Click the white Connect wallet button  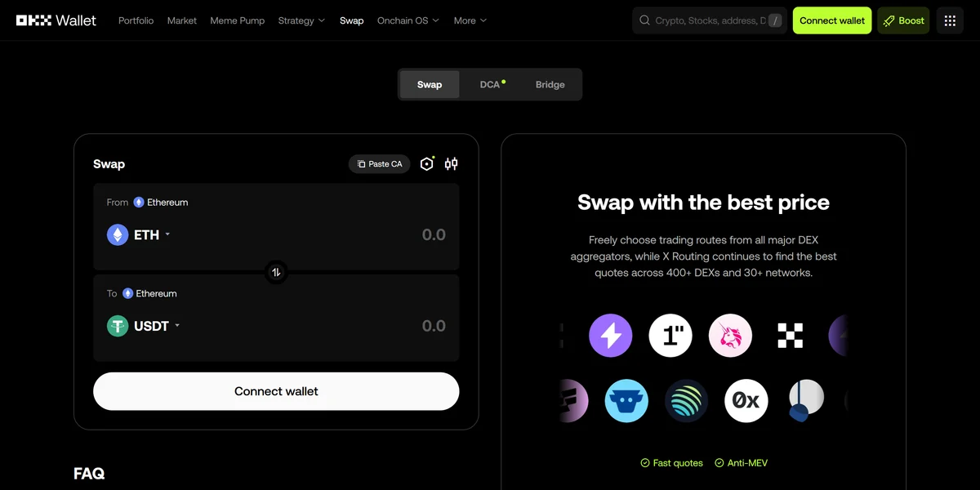point(276,391)
